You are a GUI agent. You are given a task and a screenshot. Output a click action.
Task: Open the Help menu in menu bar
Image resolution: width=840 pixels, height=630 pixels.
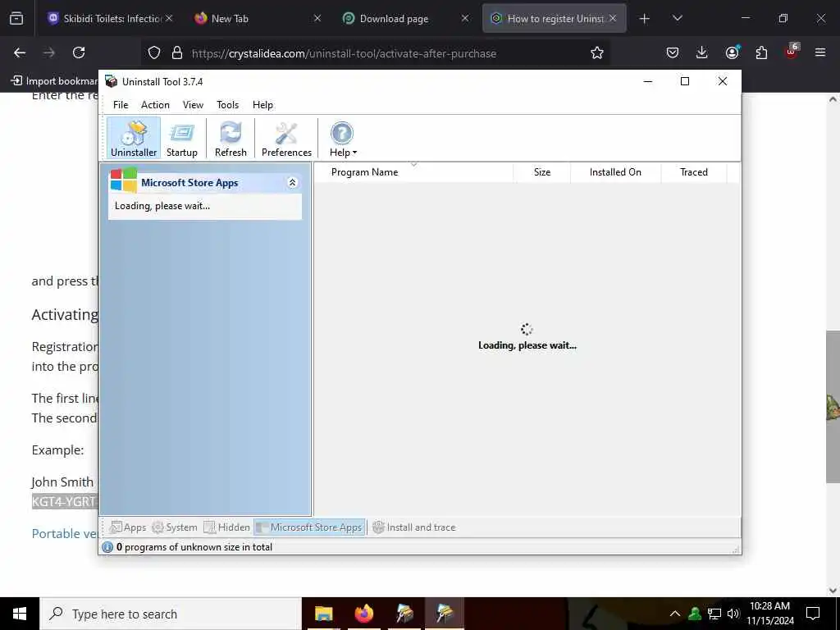point(262,105)
